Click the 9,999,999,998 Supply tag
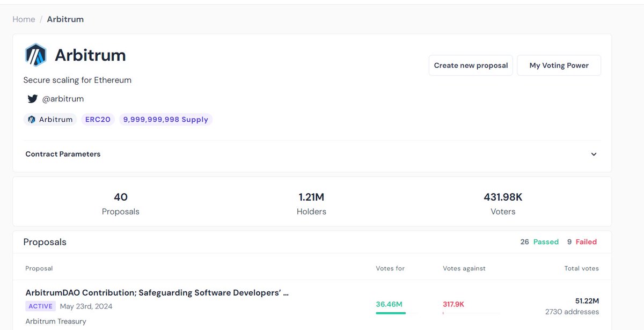 click(166, 119)
